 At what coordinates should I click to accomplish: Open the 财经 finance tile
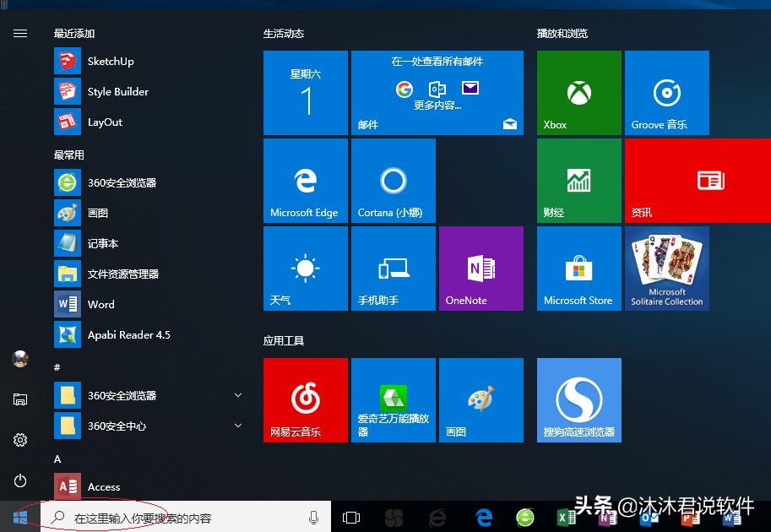579,181
